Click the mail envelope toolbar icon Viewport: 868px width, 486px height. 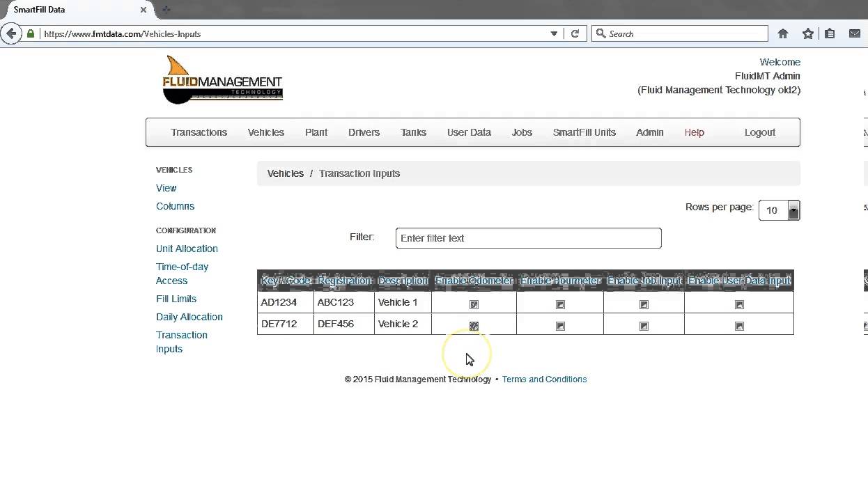[855, 33]
